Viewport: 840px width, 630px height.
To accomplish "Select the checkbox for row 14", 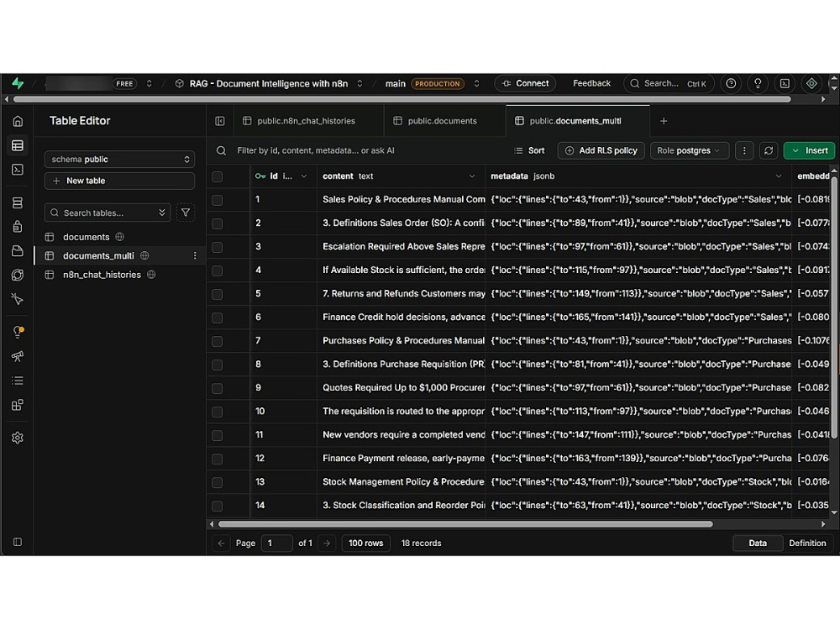I will 217,506.
